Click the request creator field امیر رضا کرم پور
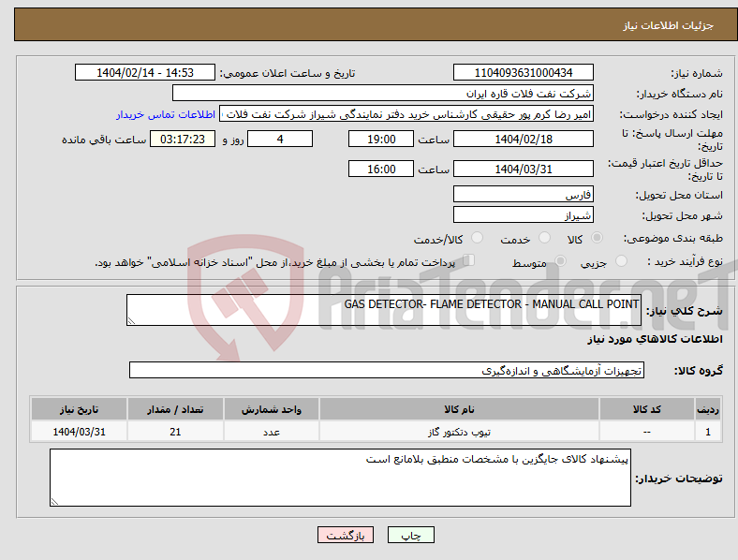Viewport: 738px width, 560px height. pos(406,114)
